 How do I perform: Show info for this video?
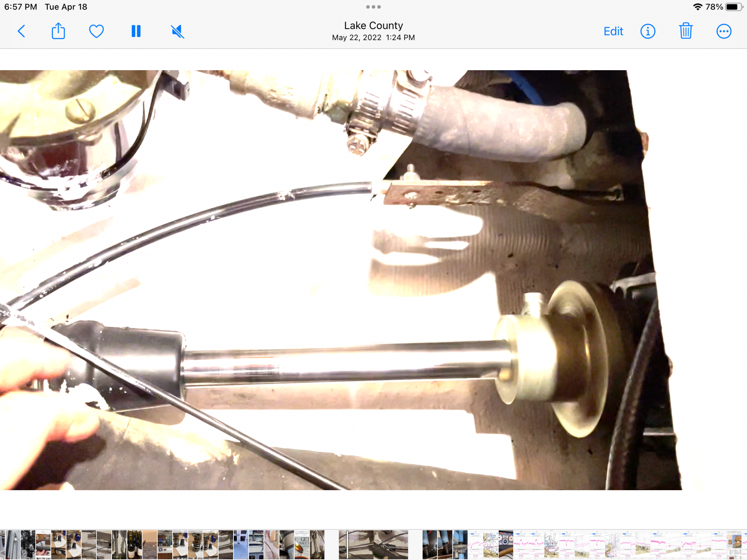(x=648, y=31)
